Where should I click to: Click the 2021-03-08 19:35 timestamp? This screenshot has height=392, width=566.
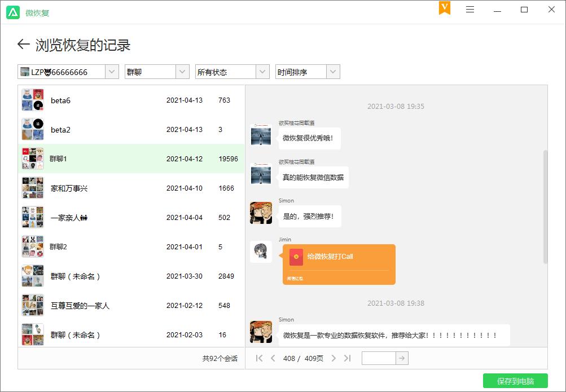point(396,107)
